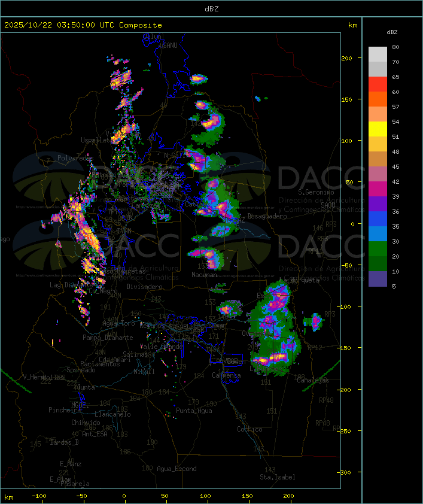Click the '5' value at the legend bottom
Screen dimensions: 423x504
394,286
